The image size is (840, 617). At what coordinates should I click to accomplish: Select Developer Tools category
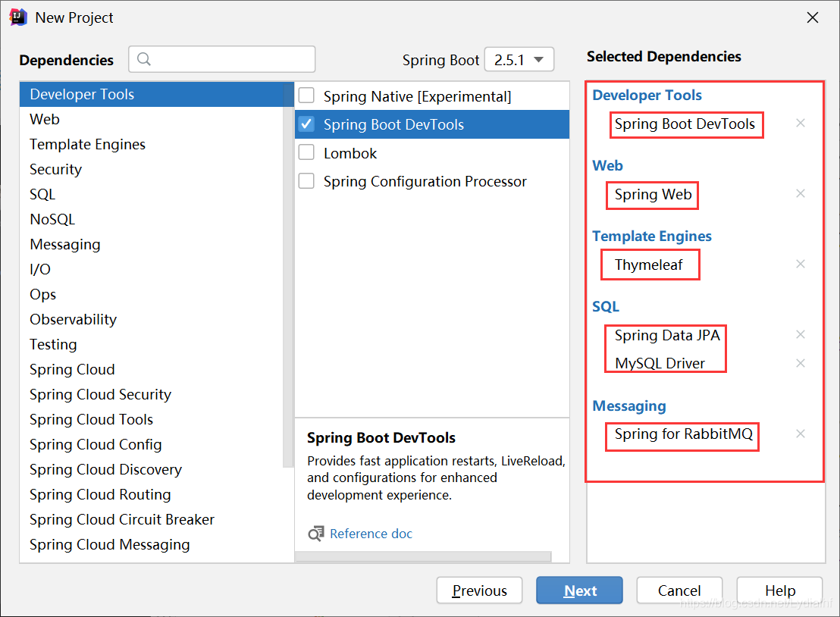click(156, 94)
